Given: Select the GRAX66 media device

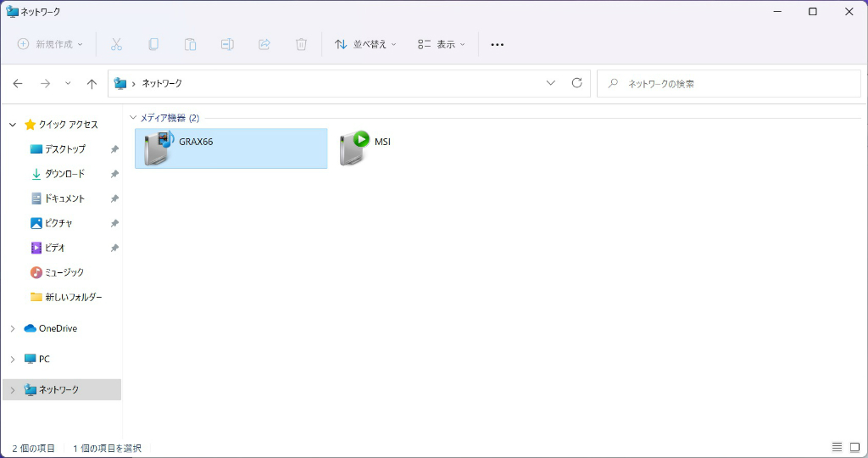Looking at the screenshot, I should point(231,148).
